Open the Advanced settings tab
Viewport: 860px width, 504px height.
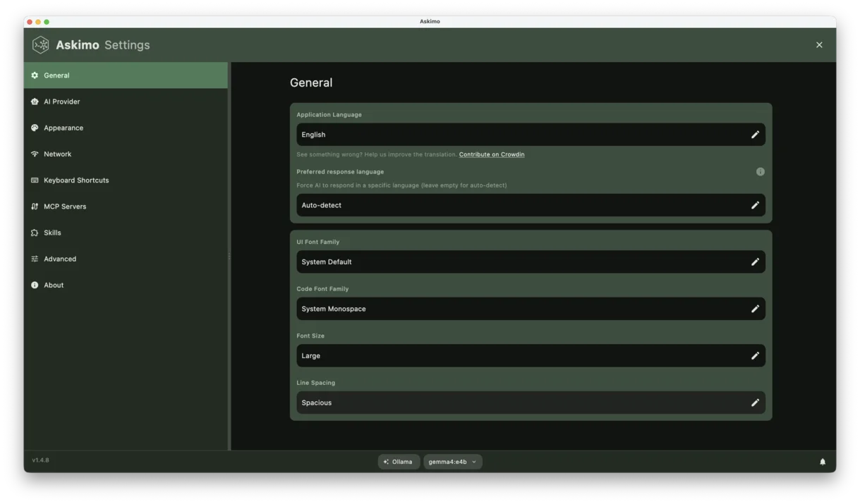point(126,259)
